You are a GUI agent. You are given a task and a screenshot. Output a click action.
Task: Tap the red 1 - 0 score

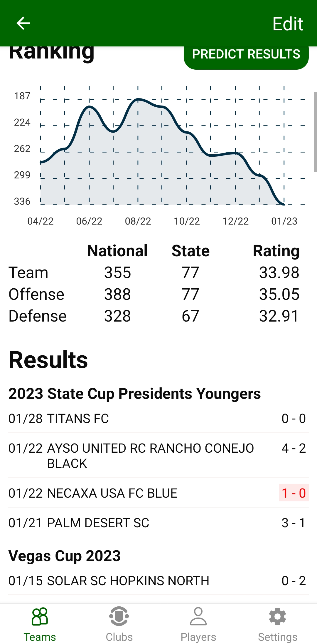[x=294, y=493]
